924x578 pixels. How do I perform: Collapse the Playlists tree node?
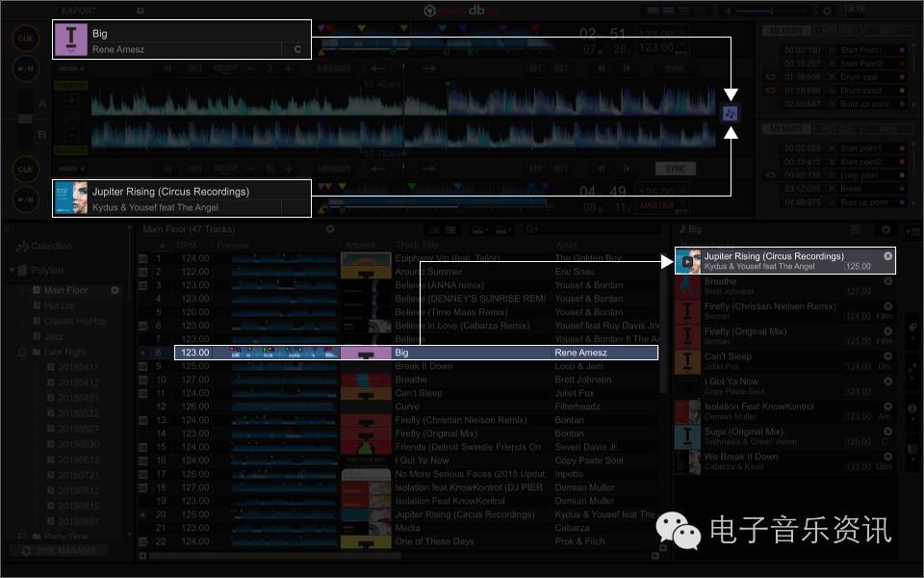[x=12, y=270]
